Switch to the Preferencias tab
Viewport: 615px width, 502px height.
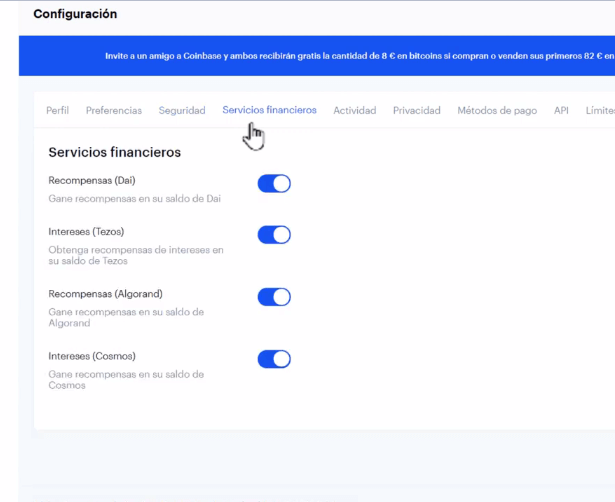click(113, 111)
